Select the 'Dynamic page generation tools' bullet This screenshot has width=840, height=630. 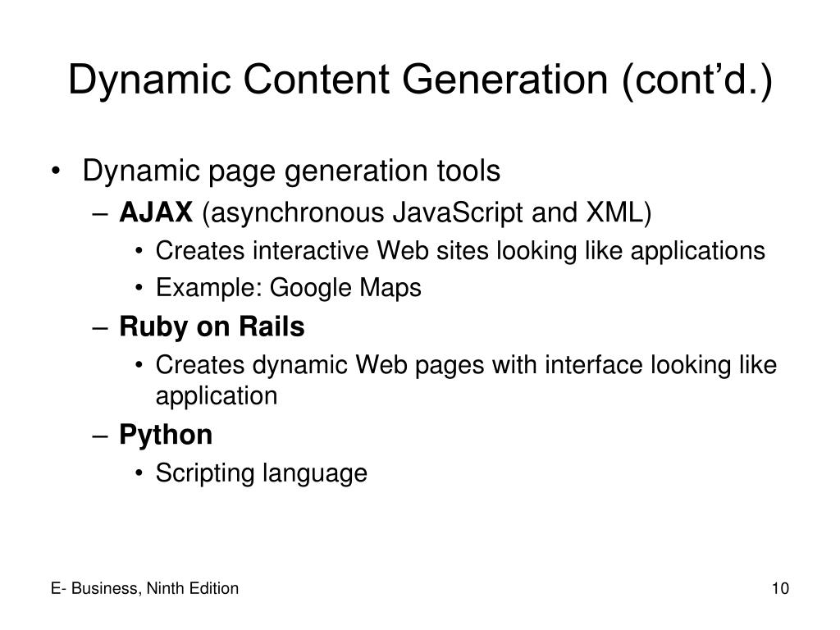tap(291, 172)
